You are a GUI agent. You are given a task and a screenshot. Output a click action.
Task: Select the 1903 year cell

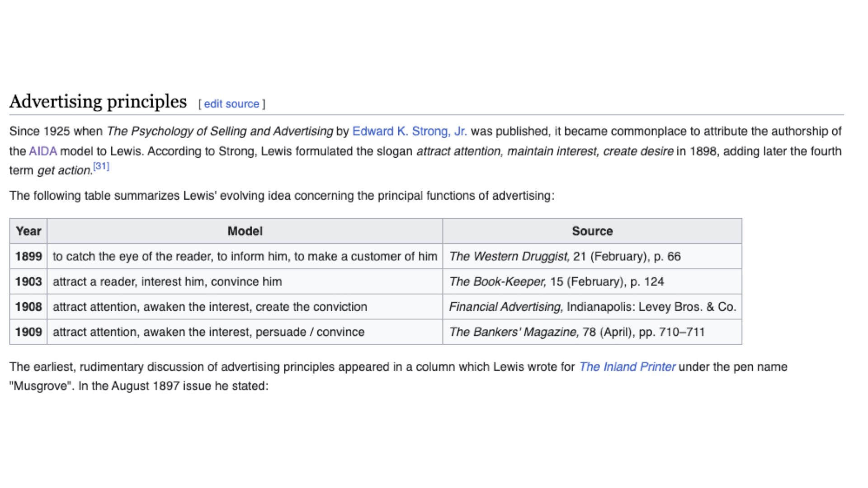28,282
